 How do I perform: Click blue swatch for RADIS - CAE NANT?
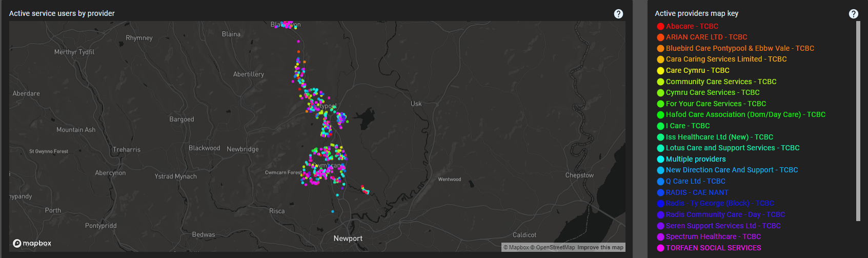[x=660, y=193]
